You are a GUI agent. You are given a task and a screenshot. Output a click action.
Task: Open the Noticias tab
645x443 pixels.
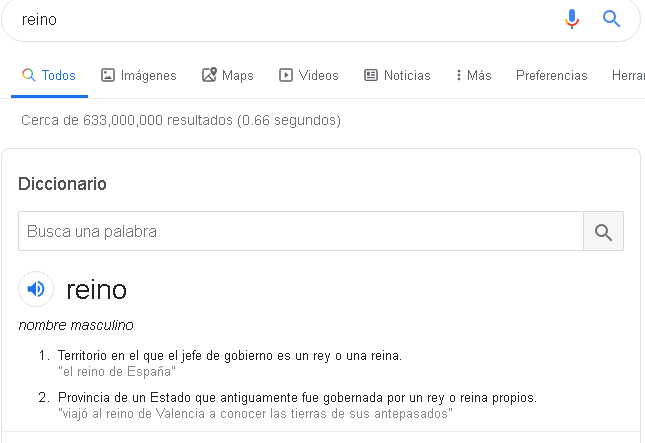coord(397,75)
